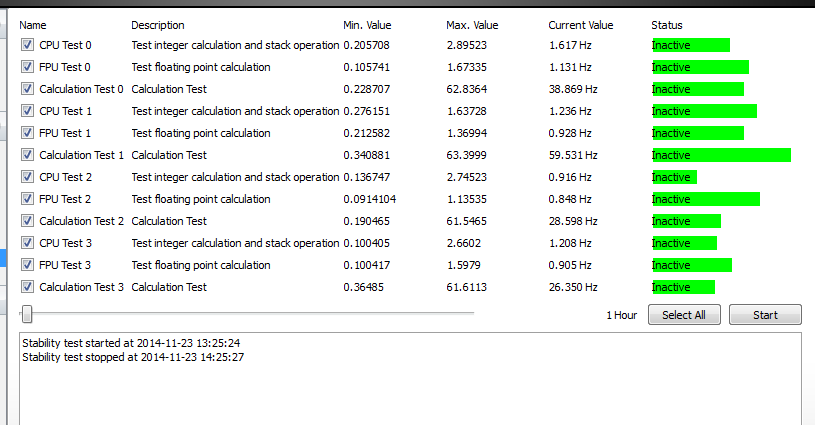Click the Status column header
The width and height of the screenshot is (815, 425).
(667, 25)
